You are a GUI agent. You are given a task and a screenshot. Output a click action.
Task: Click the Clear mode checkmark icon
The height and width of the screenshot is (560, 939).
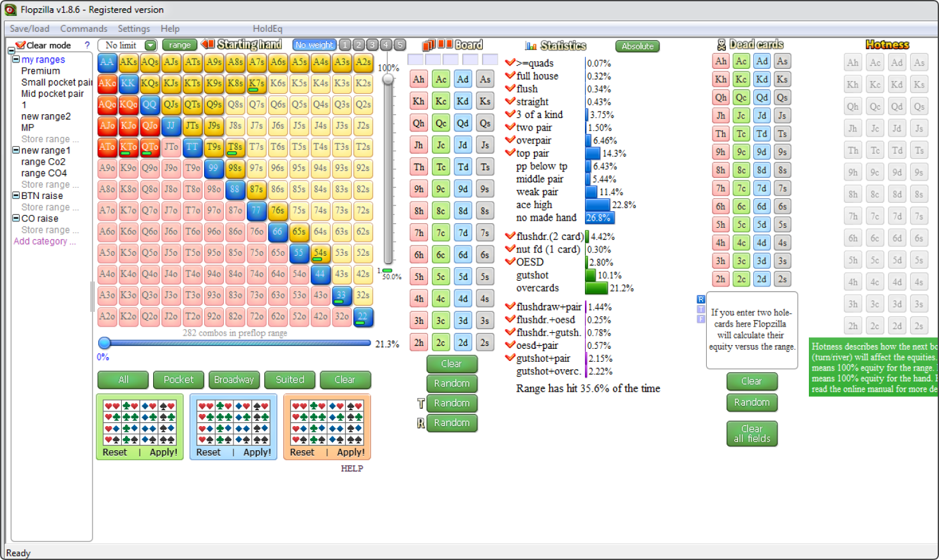(x=21, y=45)
